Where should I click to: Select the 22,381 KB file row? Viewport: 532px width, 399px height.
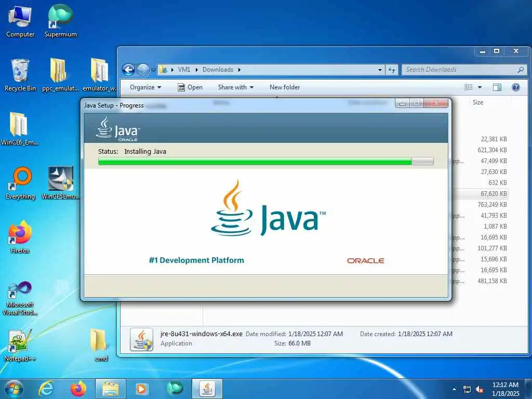click(481, 139)
